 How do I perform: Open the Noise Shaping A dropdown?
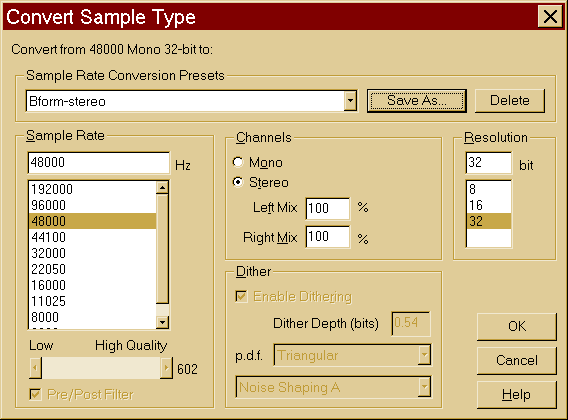pyautogui.click(x=424, y=387)
